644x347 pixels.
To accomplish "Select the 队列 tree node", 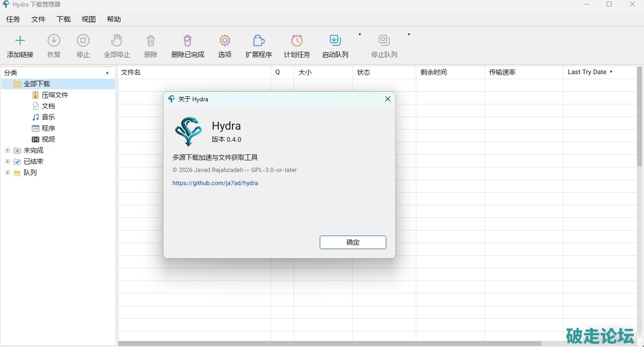I will pos(30,172).
